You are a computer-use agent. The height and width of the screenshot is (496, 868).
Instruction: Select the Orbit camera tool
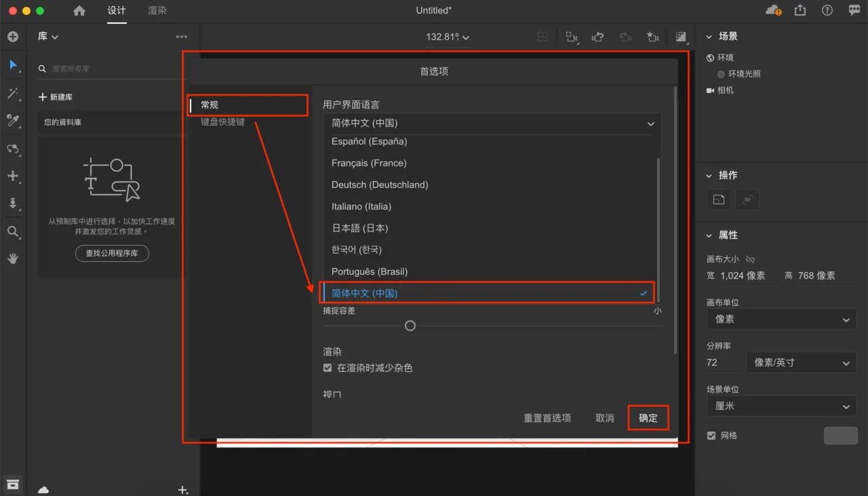13,149
